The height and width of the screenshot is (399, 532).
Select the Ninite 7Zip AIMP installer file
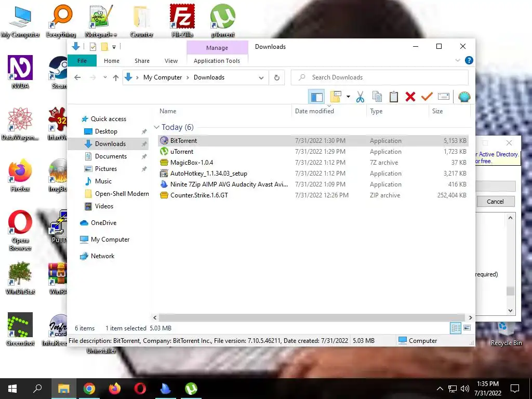(x=313, y=184)
